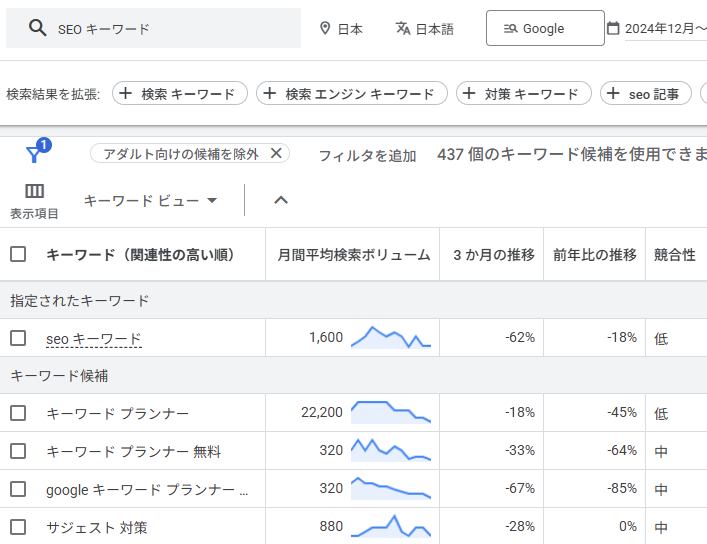
Task: Click plus icon on 検索 キーワード chip
Action: point(125,93)
